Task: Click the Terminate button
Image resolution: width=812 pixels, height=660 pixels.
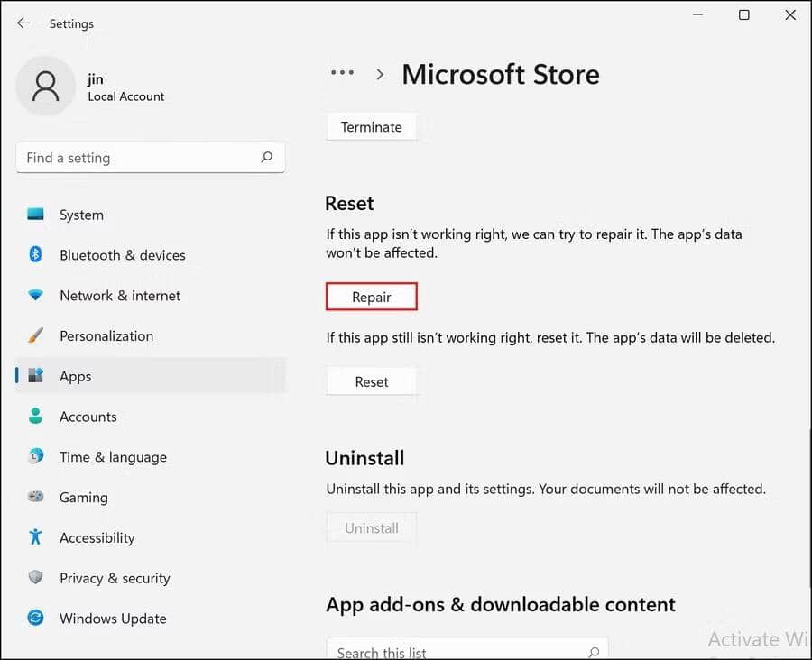Action: pos(372,127)
